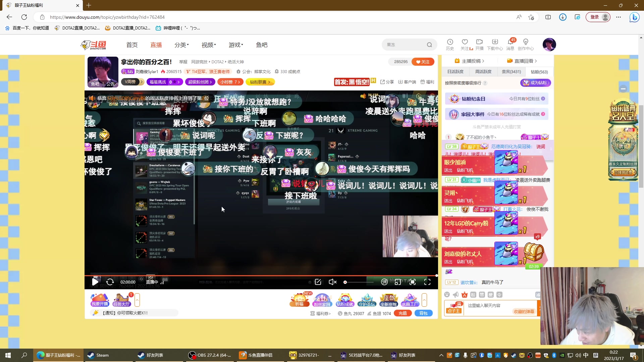This screenshot has width=644, height=362.
Task: Open the 祈福 (blessing) feature icon
Action: [300, 299]
